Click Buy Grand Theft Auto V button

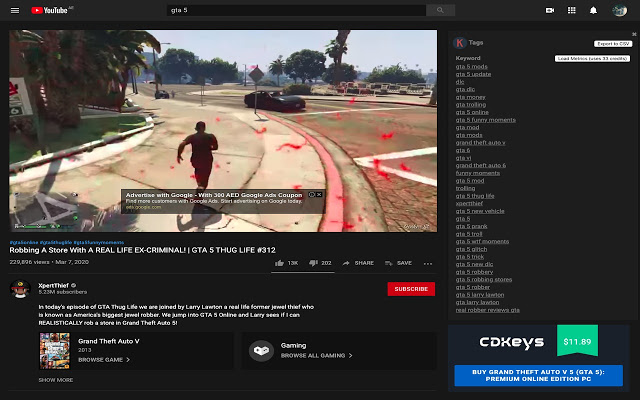click(538, 376)
